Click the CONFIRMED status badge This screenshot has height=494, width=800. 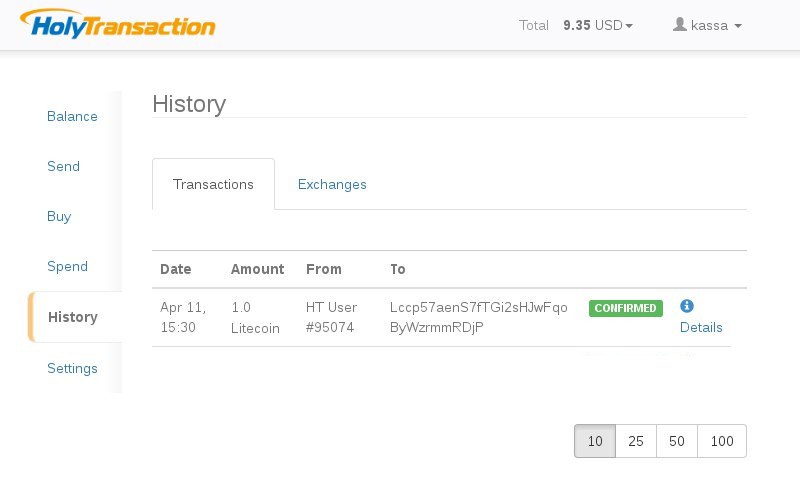coord(626,308)
